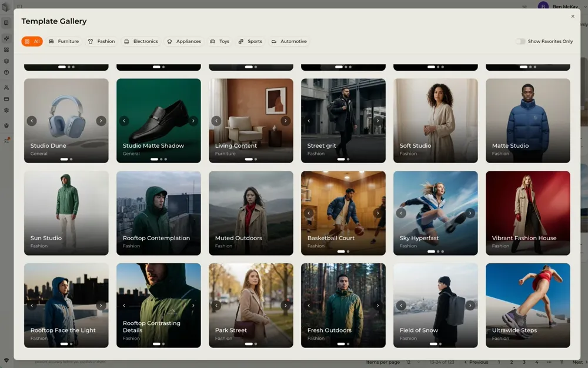
Task: Show next image on Studio Matte Shadow
Action: click(x=193, y=121)
